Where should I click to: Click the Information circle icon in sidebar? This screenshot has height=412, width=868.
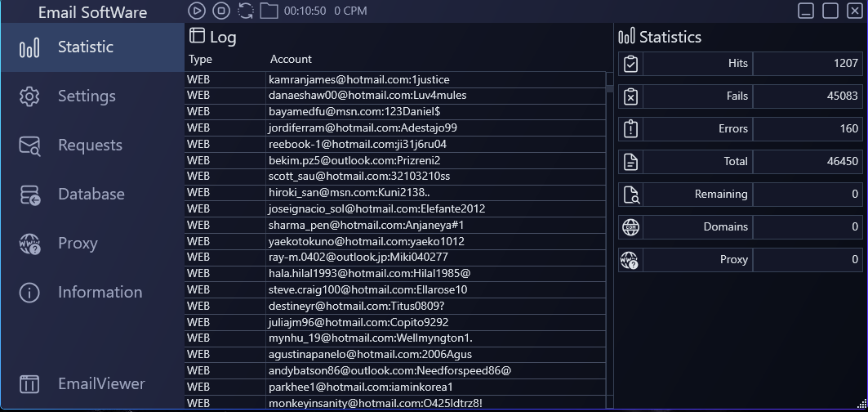tap(29, 293)
